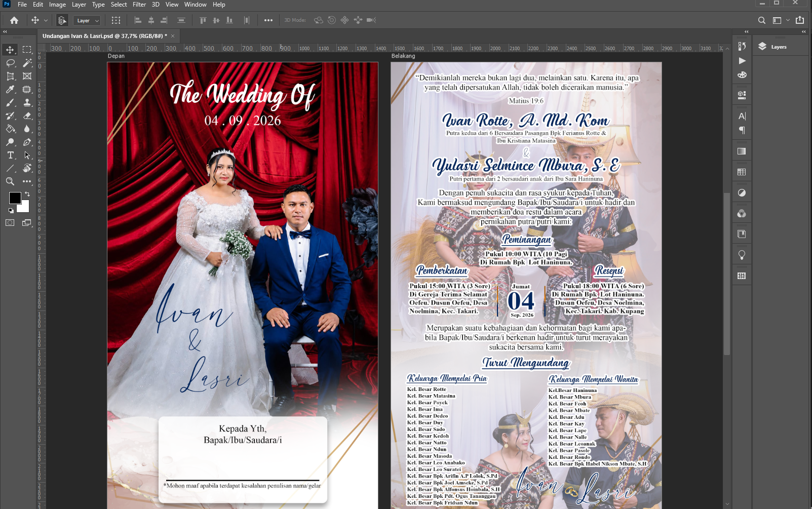Open tool preset picker arrow beside Move
This screenshot has height=509, width=812.
pyautogui.click(x=46, y=20)
